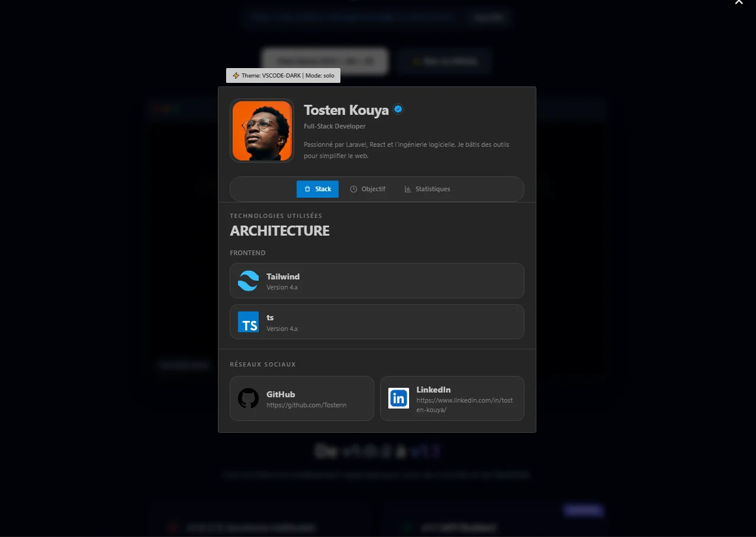Click the Tailwind logo icon
This screenshot has width=756, height=537.
pos(248,281)
